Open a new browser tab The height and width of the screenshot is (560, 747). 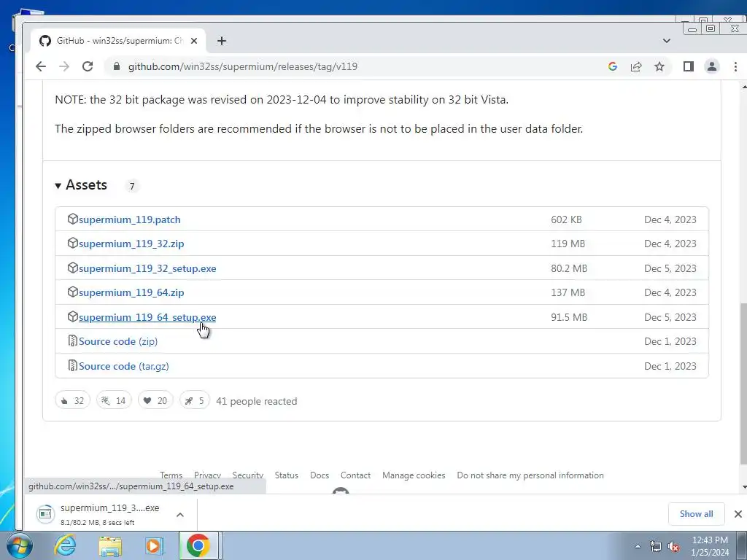tap(222, 41)
